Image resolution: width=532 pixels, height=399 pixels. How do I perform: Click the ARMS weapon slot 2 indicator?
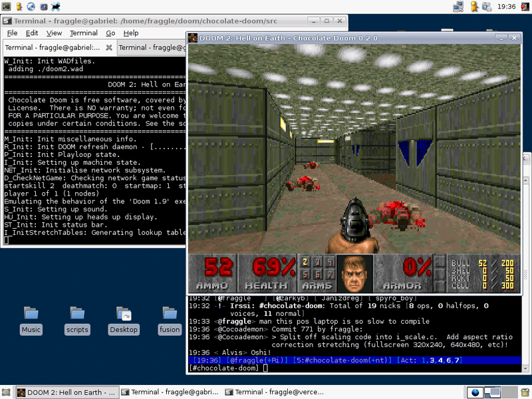[305, 262]
